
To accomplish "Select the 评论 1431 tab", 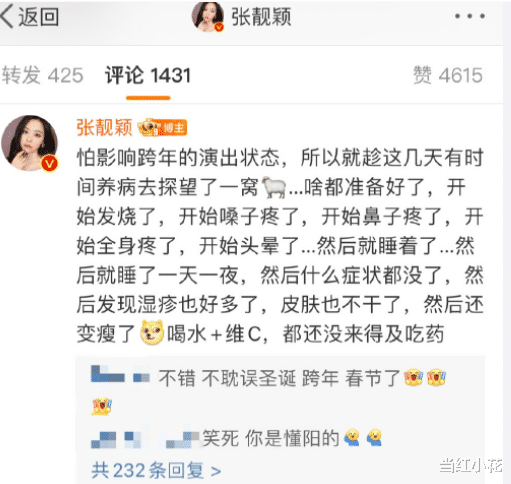I will 148,75.
